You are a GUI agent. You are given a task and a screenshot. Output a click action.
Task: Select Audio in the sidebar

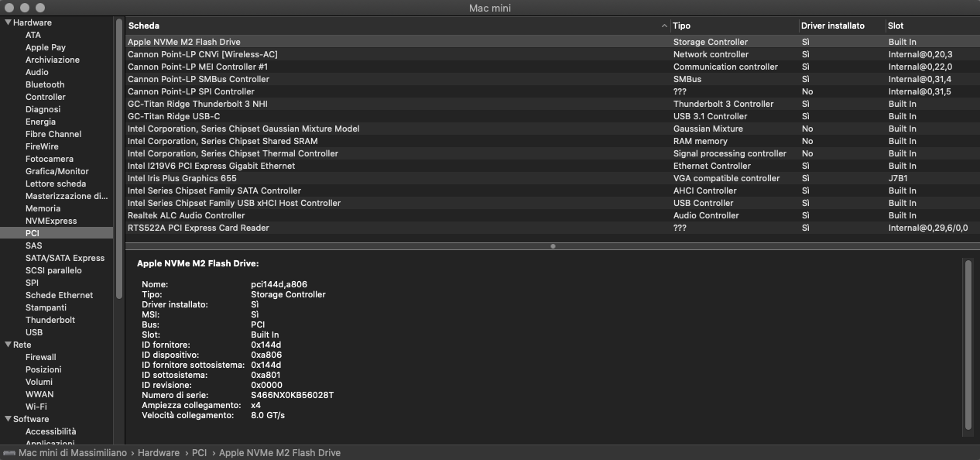[x=37, y=72]
